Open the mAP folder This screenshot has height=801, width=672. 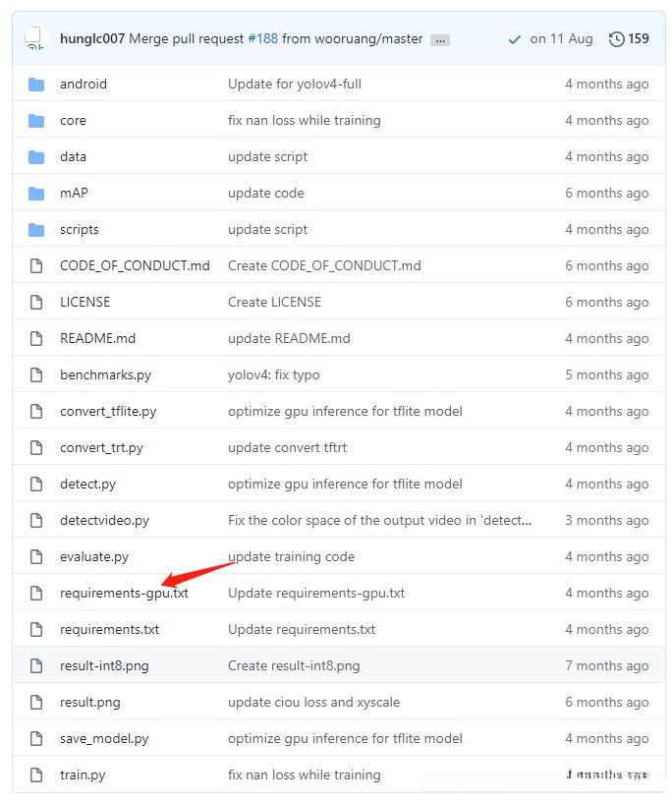[74, 193]
